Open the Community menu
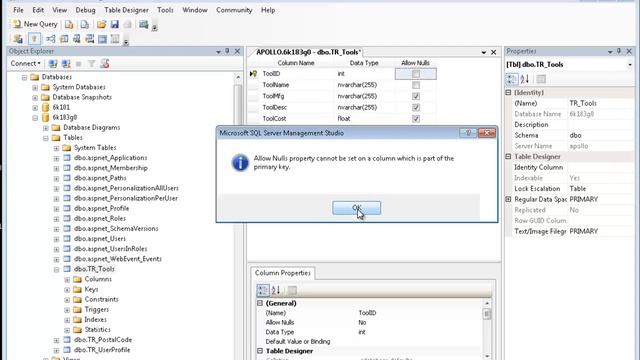640x360 pixels. [234, 10]
